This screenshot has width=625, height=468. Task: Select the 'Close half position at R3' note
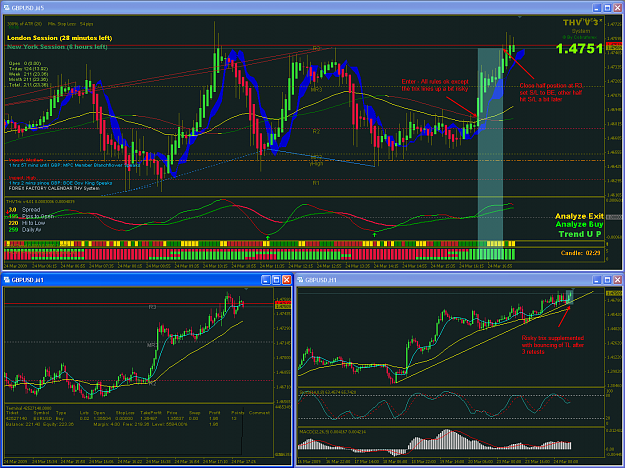pyautogui.click(x=551, y=92)
